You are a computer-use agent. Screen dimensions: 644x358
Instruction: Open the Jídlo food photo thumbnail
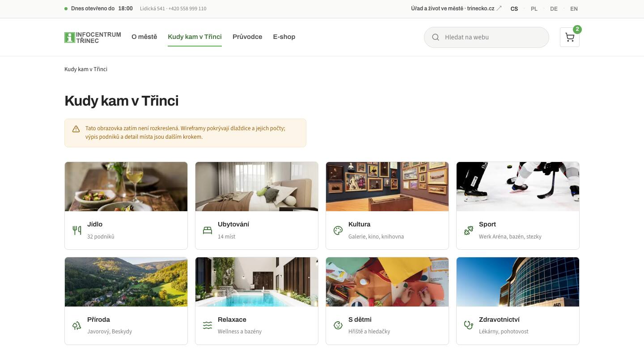point(126,187)
